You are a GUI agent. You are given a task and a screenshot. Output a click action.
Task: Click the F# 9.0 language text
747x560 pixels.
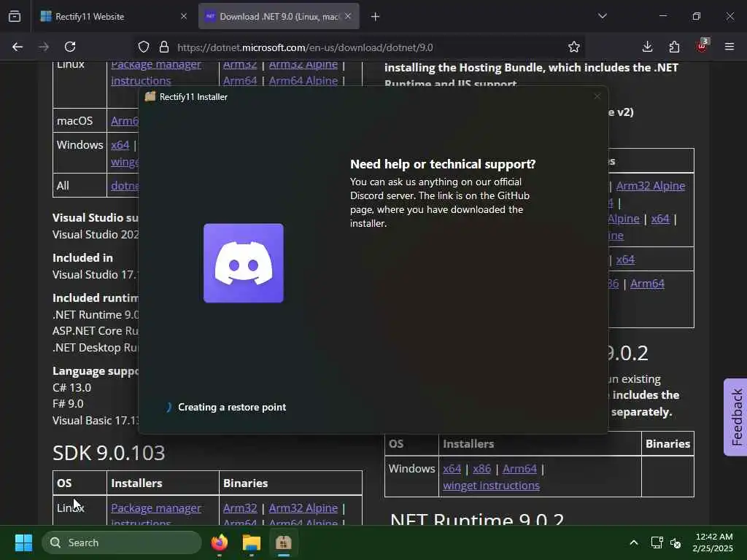68,404
